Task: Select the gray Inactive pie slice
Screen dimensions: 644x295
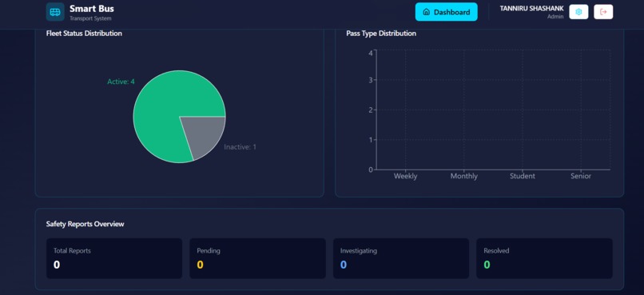Action: click(x=205, y=136)
